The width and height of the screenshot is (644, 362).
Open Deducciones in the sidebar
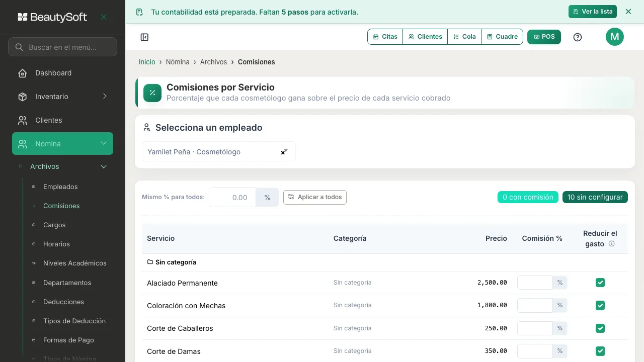(x=63, y=302)
